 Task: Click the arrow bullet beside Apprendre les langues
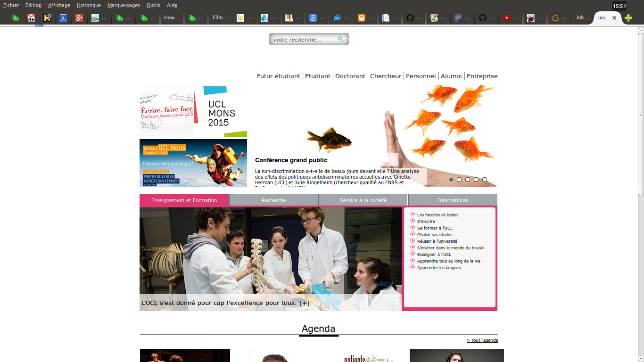pyautogui.click(x=413, y=267)
